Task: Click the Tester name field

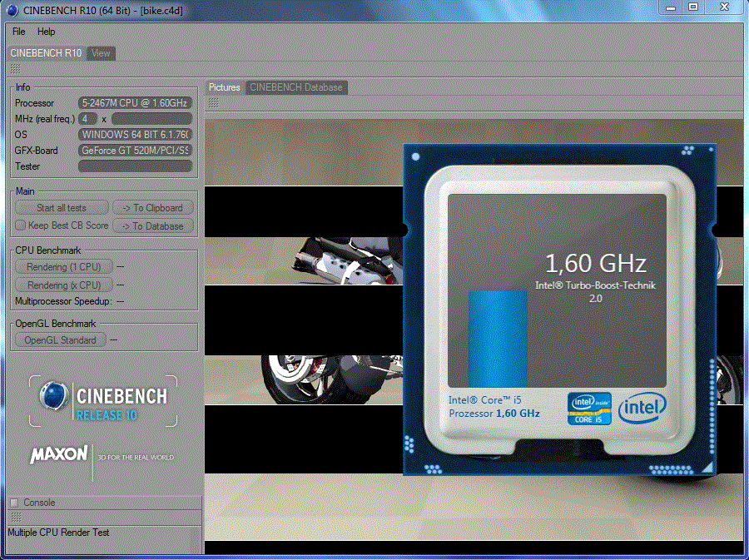Action: (x=135, y=166)
